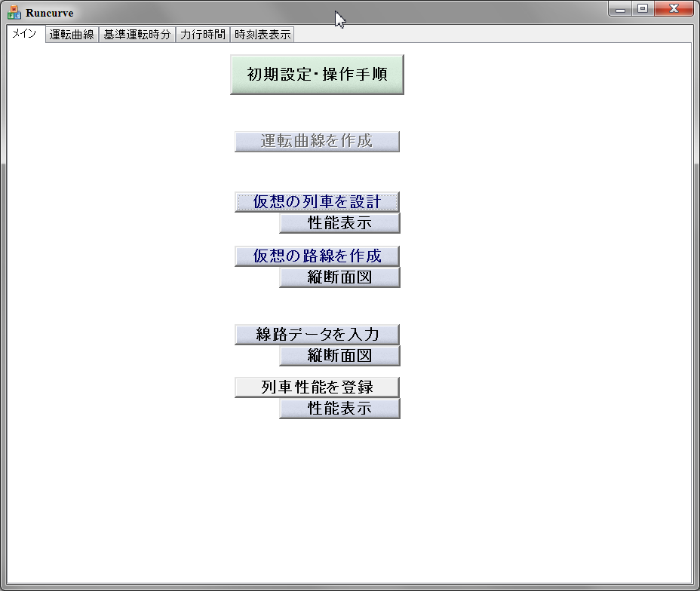
Task: Click the 運転曲線を作成 button
Action: (x=317, y=141)
